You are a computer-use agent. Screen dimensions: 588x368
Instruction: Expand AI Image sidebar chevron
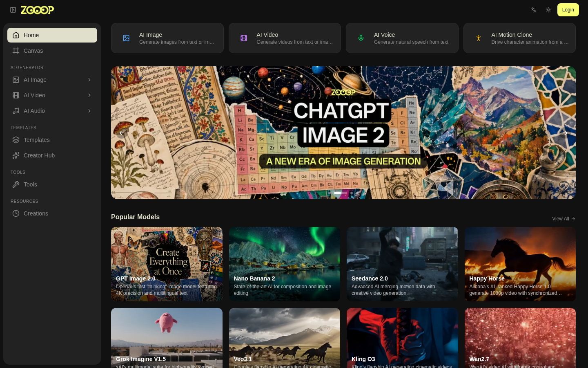(x=89, y=80)
